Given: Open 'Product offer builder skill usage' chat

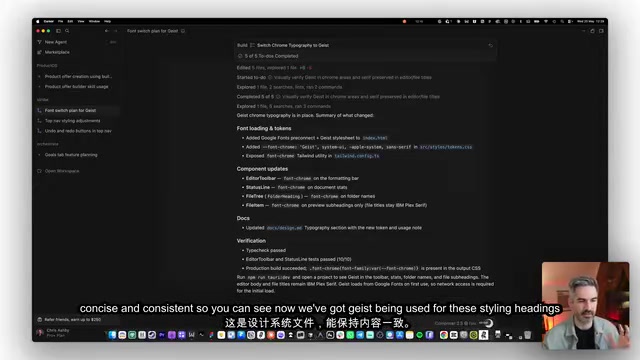Looking at the screenshot, I should click(x=76, y=87).
